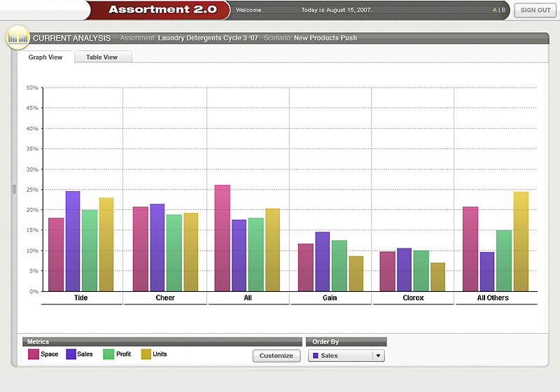
Task: Click the green Profit legend swatch
Action: coord(108,354)
